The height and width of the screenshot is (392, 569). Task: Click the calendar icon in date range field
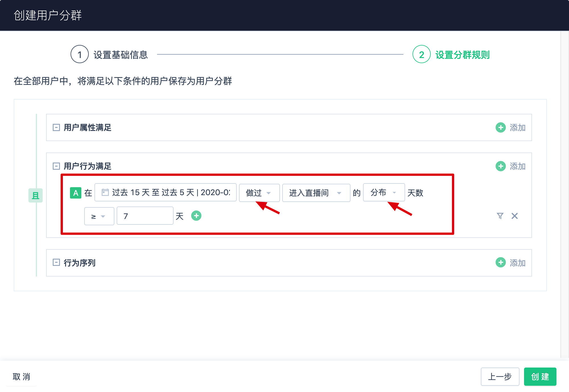[105, 193]
